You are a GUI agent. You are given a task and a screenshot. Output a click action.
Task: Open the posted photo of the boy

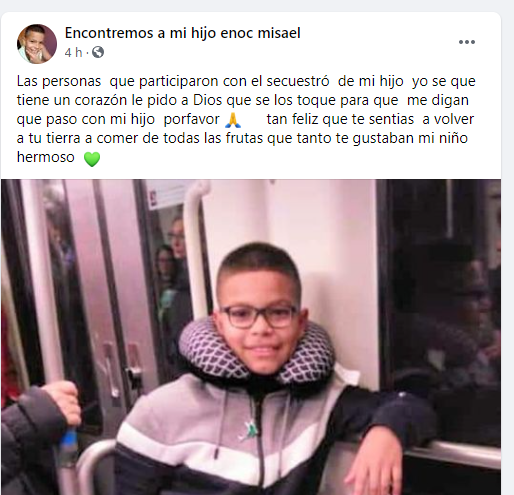click(251, 337)
